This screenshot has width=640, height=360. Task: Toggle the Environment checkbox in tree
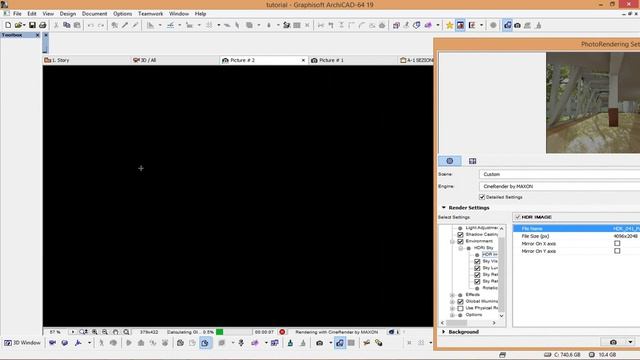[x=460, y=241]
